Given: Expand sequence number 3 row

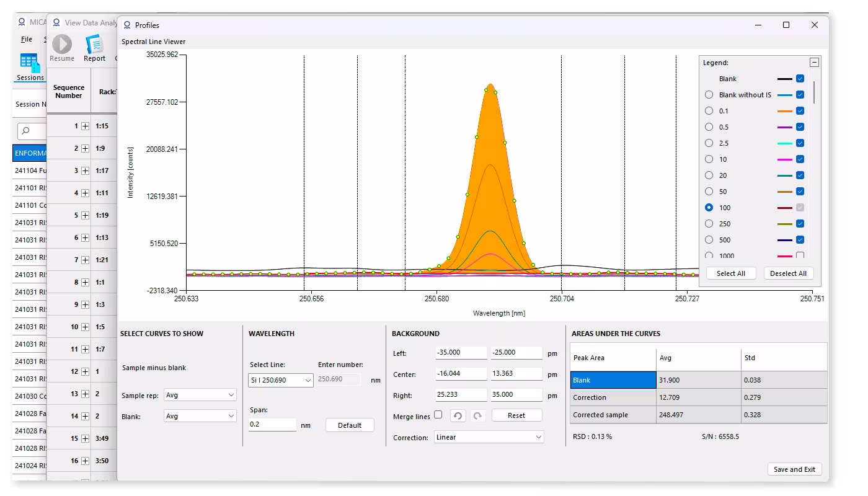Looking at the screenshot, I should pos(86,170).
